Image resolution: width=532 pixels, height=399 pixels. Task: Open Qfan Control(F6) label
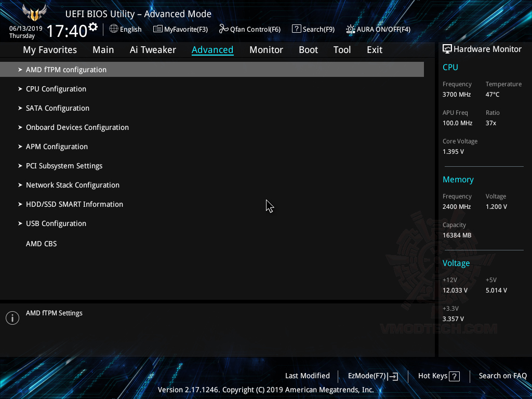(x=255, y=30)
